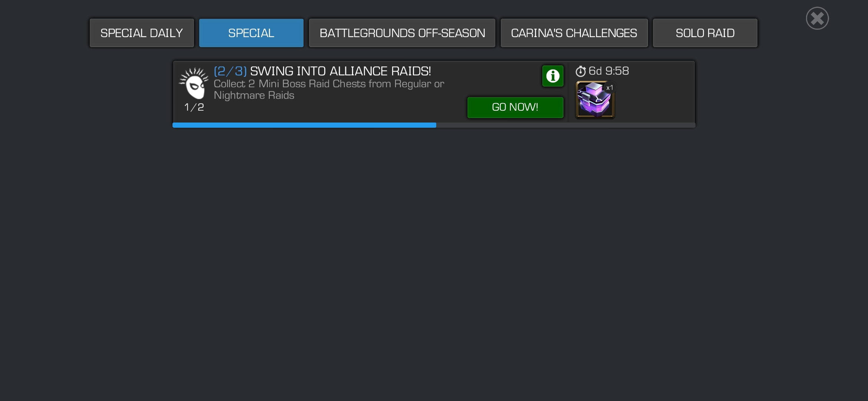Select the Special tab
The height and width of the screenshot is (401, 868).
point(251,33)
